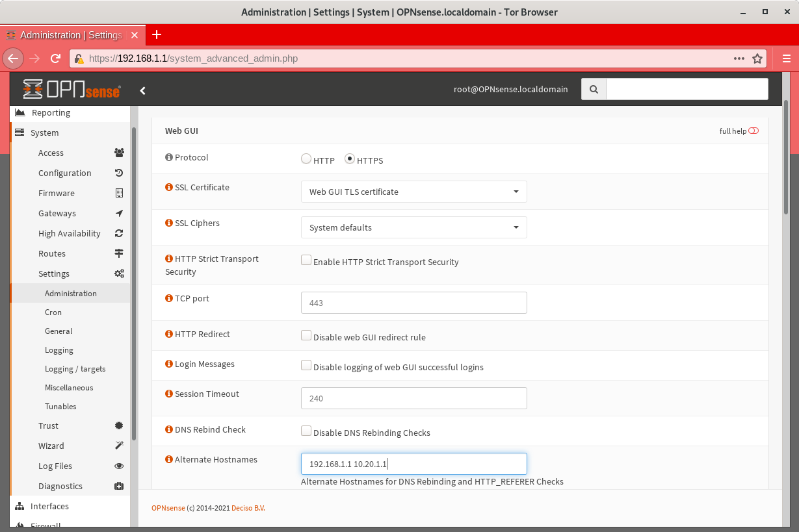
Task: Check Disable DNS Rebinding Checks
Action: click(306, 430)
